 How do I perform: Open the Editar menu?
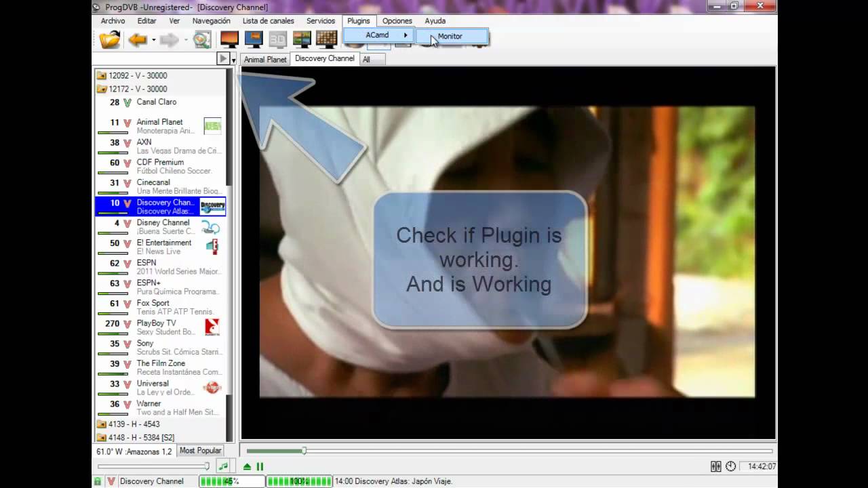click(146, 21)
